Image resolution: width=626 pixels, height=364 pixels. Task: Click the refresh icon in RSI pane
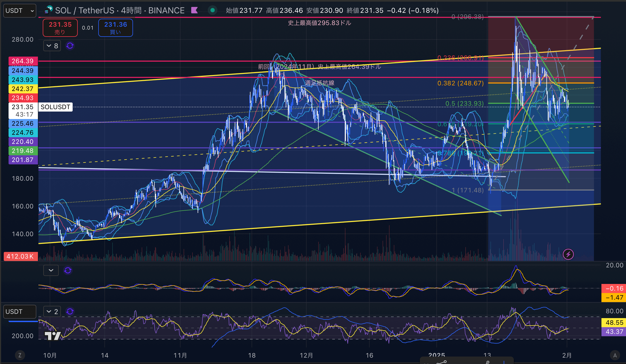point(70,311)
